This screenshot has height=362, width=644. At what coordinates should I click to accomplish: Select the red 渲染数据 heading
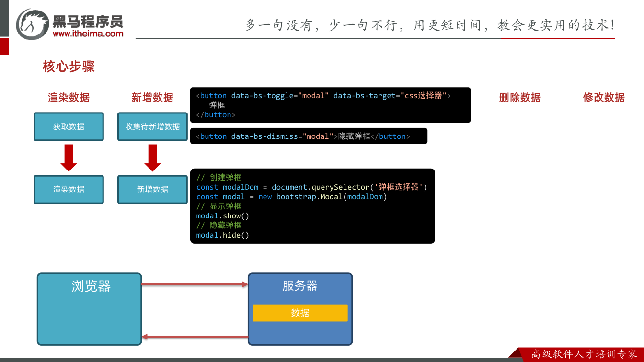pyautogui.click(x=69, y=98)
